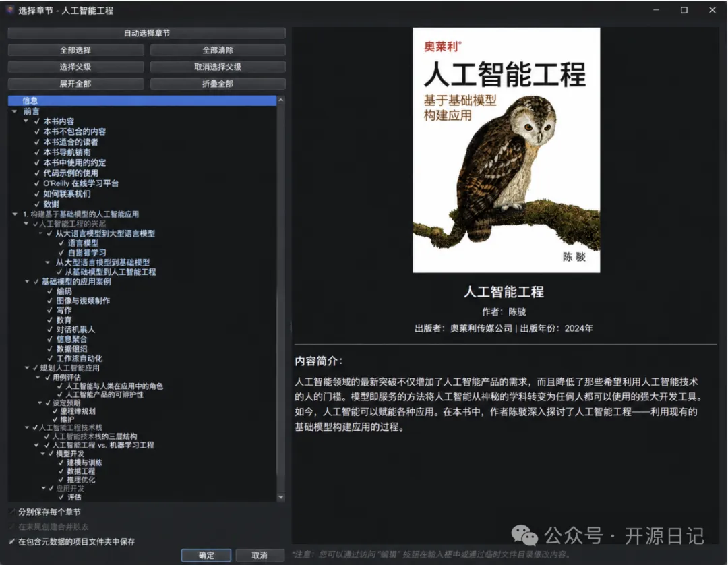The image size is (728, 565).
Task: Select the 信息聚合 row
Action: tap(71, 339)
